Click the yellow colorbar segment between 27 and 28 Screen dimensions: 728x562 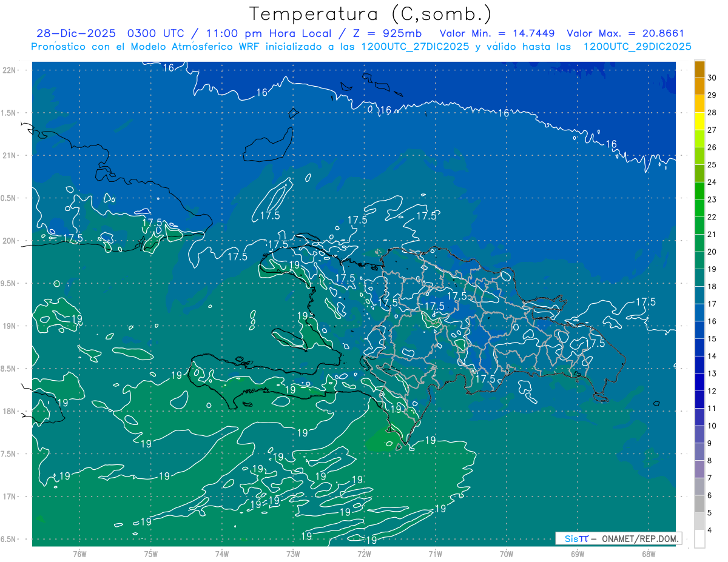pos(699,121)
